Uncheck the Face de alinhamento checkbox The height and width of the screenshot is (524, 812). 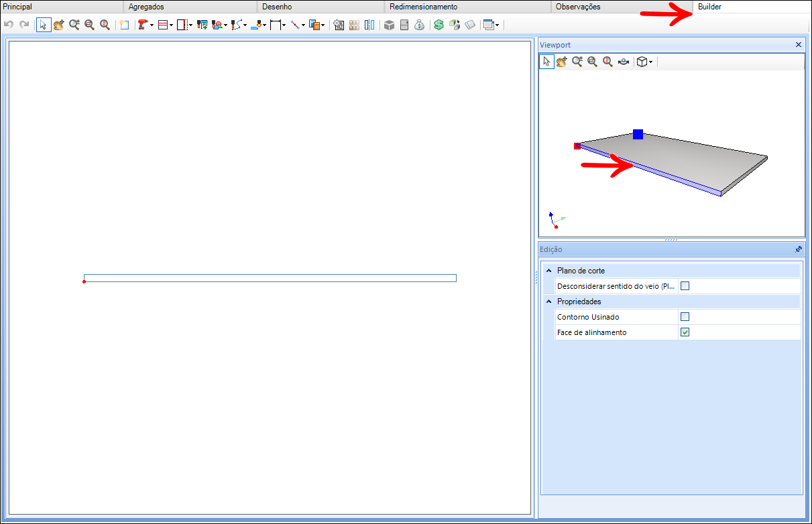click(x=685, y=332)
